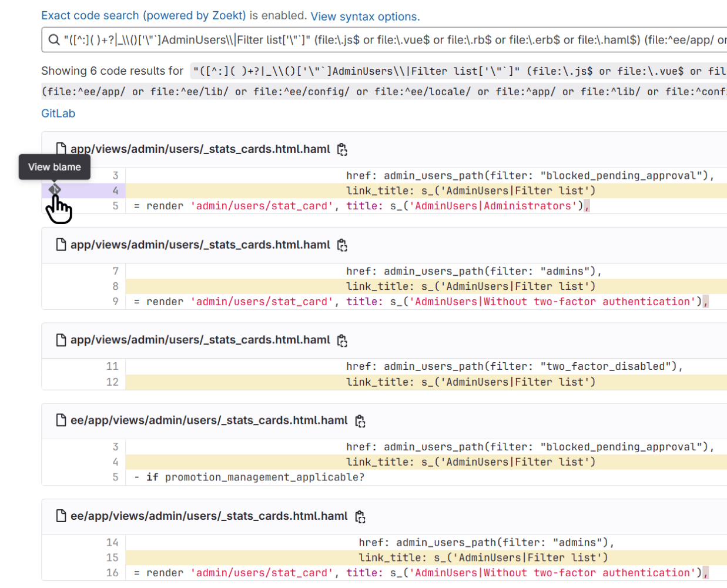Viewport: 727px width, 588px height.
Task: Copy the path of the third result
Action: (342, 340)
